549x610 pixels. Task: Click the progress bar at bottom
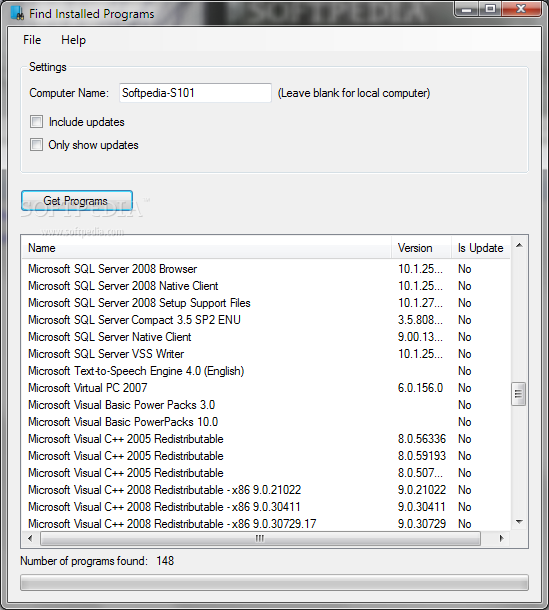point(274,583)
